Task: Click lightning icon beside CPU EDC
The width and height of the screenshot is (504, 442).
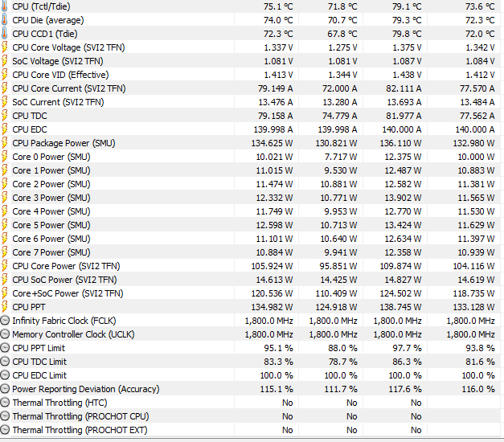Action: click(x=5, y=129)
